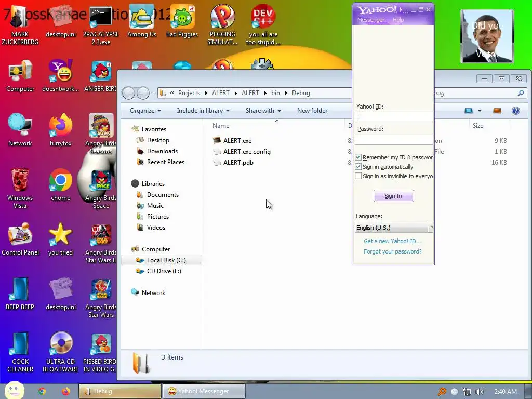
Task: Select the Yahoo 'doesntwork' desktop shortcut
Action: [x=60, y=76]
